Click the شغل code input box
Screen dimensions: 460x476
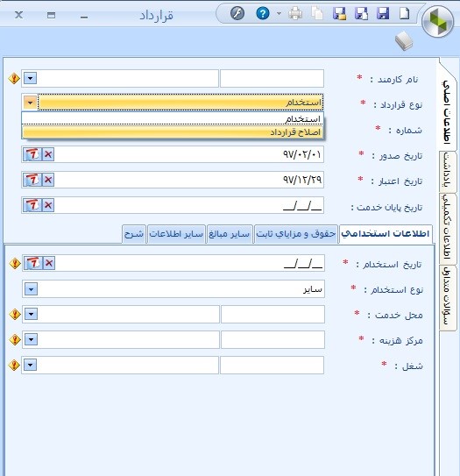[272, 365]
